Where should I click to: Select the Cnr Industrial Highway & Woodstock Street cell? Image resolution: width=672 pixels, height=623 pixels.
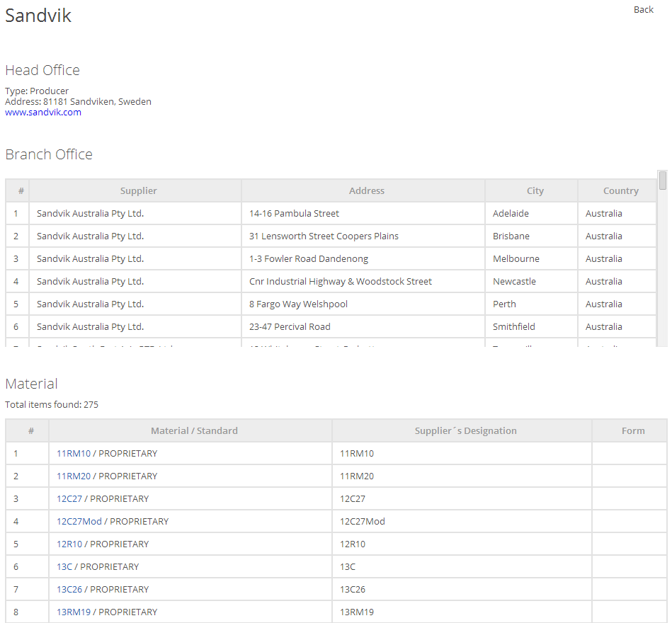tap(363, 282)
